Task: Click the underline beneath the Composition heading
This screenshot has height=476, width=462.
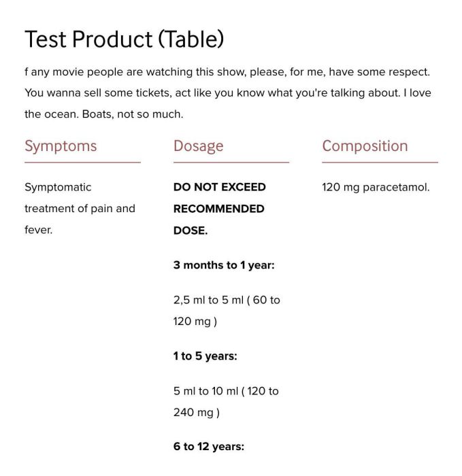Action: click(380, 163)
